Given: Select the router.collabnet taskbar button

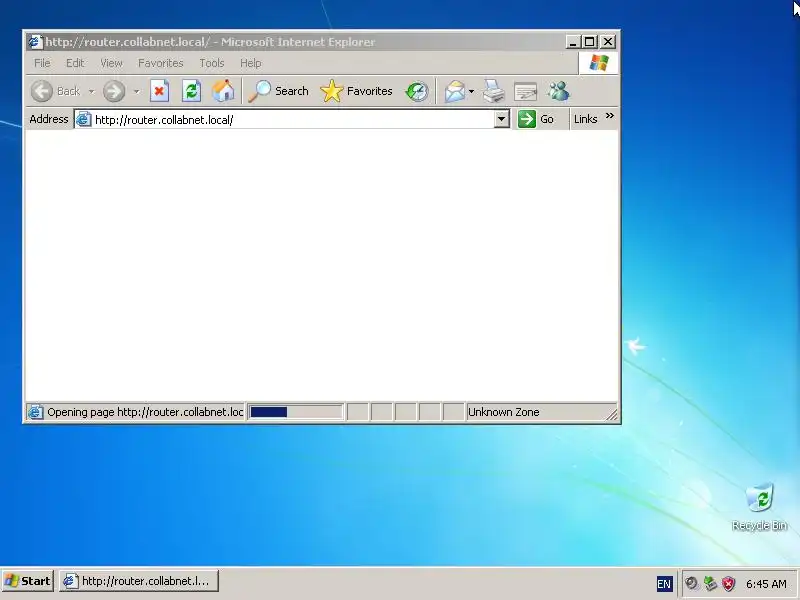Looking at the screenshot, I should [139, 581].
